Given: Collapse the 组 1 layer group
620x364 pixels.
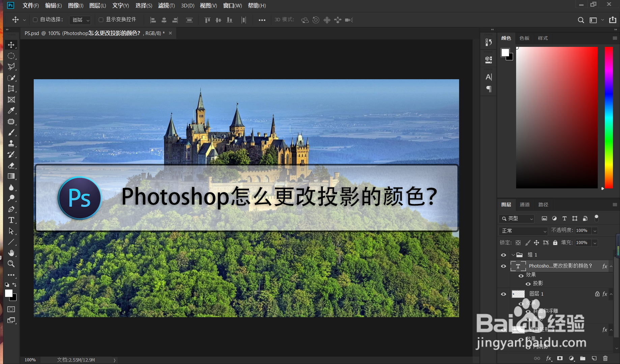Looking at the screenshot, I should tap(513, 255).
